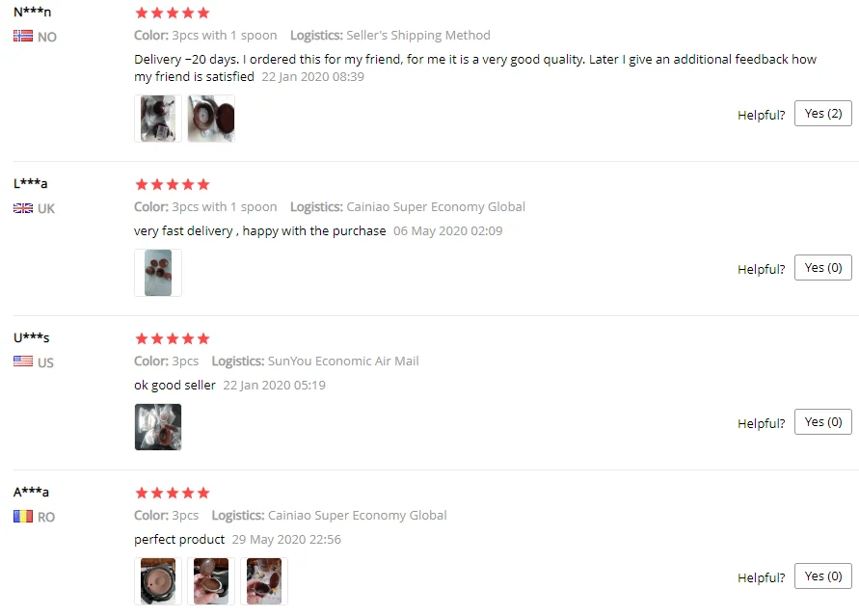Click the five-star rating of N***n's review
The height and width of the screenshot is (616, 859).
pyautogui.click(x=173, y=13)
